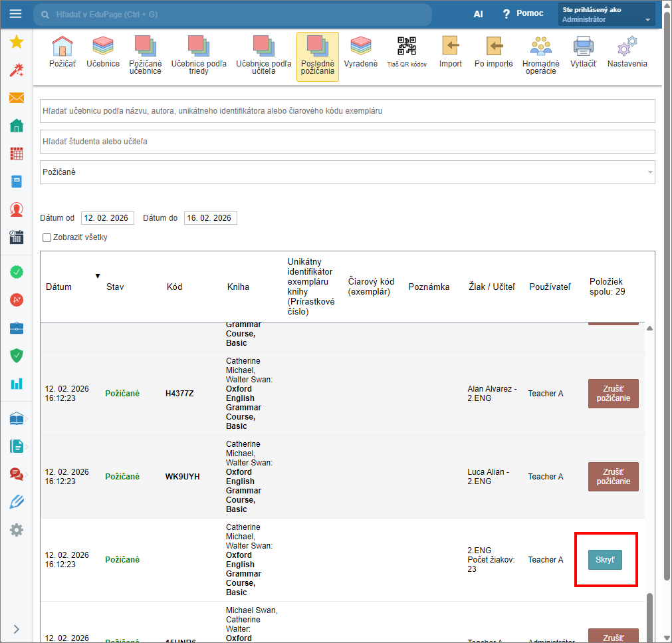Open the Pomoc help link
Screen dimensions: 672x643
pyautogui.click(x=522, y=14)
